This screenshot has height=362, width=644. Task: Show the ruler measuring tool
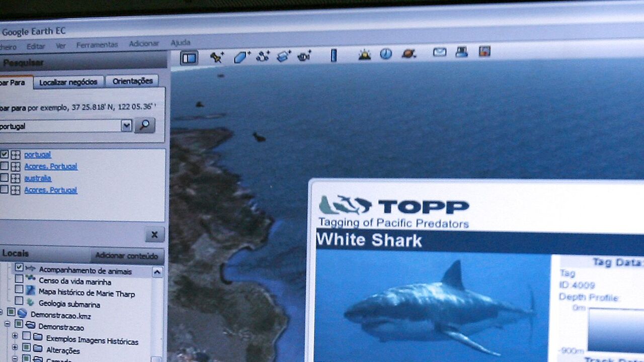333,55
